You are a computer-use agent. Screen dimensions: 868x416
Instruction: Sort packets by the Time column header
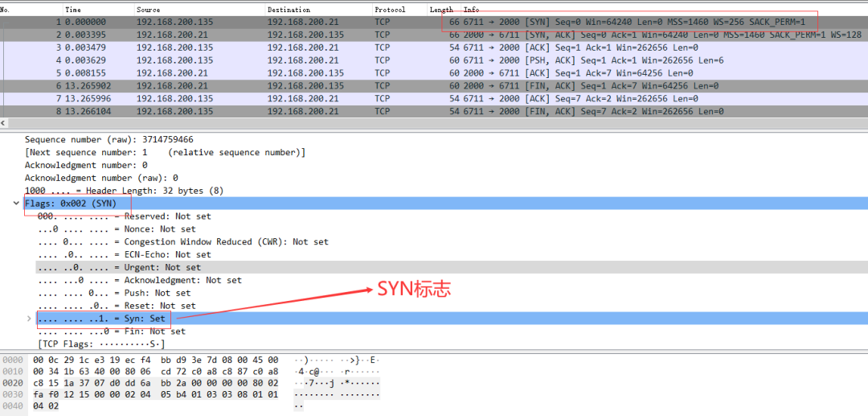[x=72, y=9]
